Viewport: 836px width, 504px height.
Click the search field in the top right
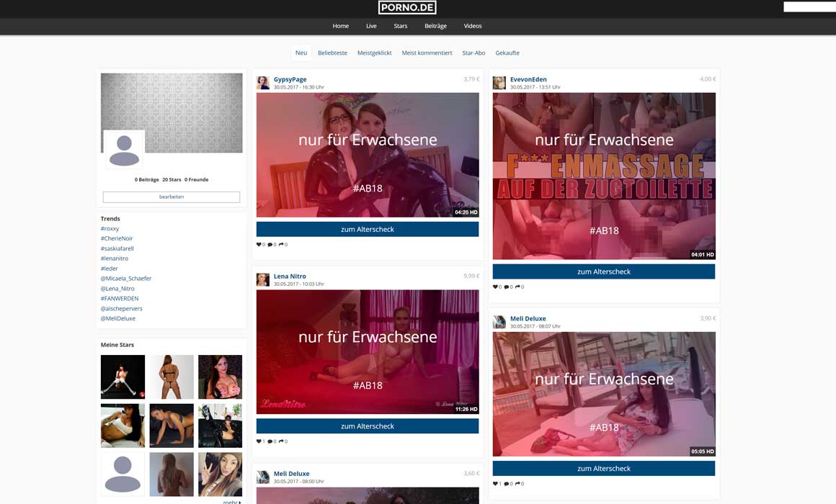[809, 7]
